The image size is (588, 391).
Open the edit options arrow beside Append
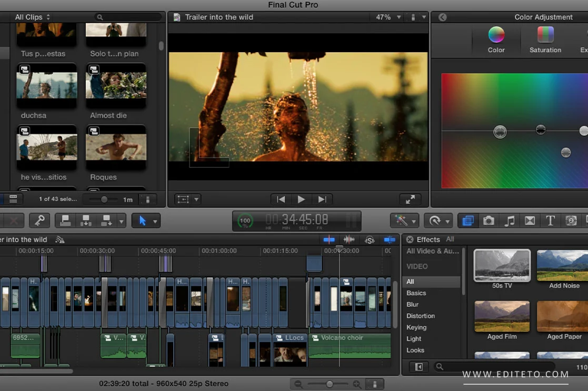pyautogui.click(x=121, y=221)
